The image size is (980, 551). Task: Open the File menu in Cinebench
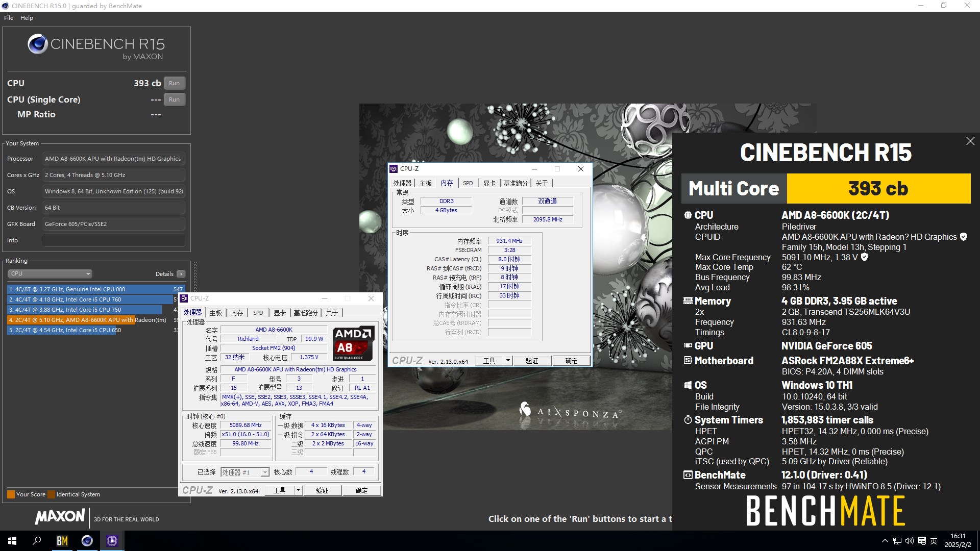pyautogui.click(x=9, y=18)
